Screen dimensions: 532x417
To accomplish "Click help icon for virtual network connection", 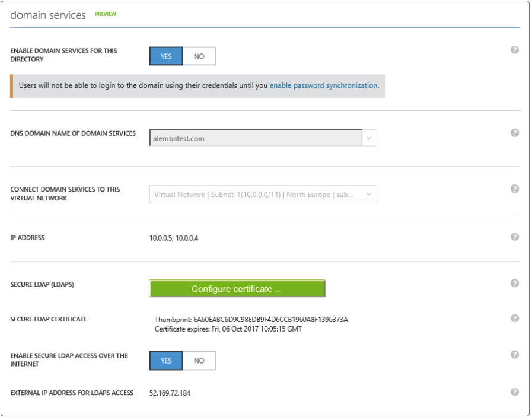I will (x=515, y=189).
